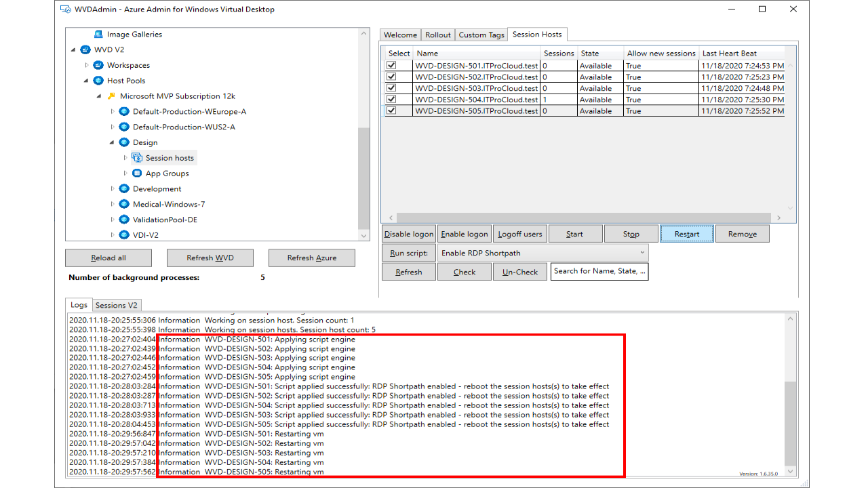The height and width of the screenshot is (488, 868).
Task: Sort by the Sessions column header
Action: tap(559, 53)
